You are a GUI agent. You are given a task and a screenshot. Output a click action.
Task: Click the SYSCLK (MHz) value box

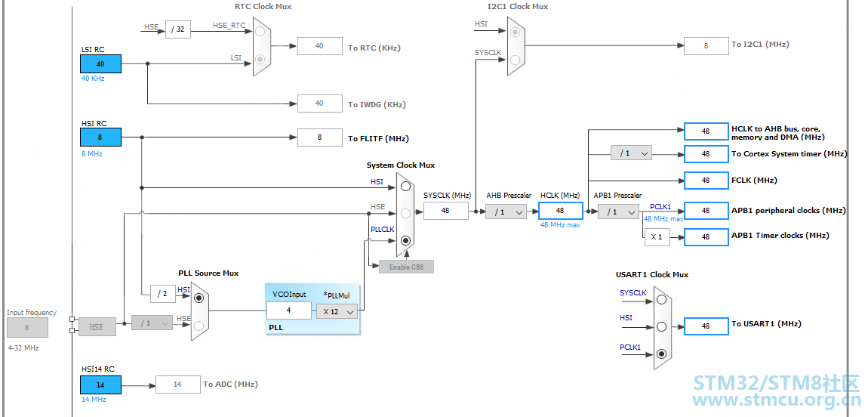click(445, 211)
